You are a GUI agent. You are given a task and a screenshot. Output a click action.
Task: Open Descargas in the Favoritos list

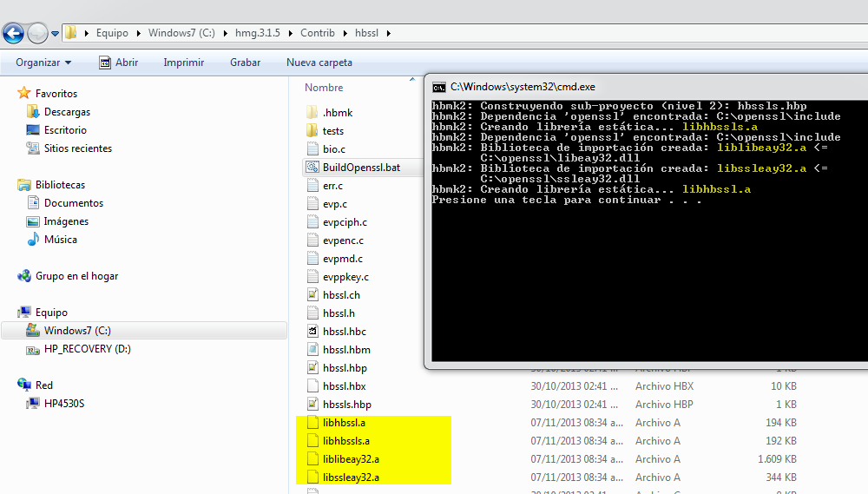pyautogui.click(x=67, y=112)
